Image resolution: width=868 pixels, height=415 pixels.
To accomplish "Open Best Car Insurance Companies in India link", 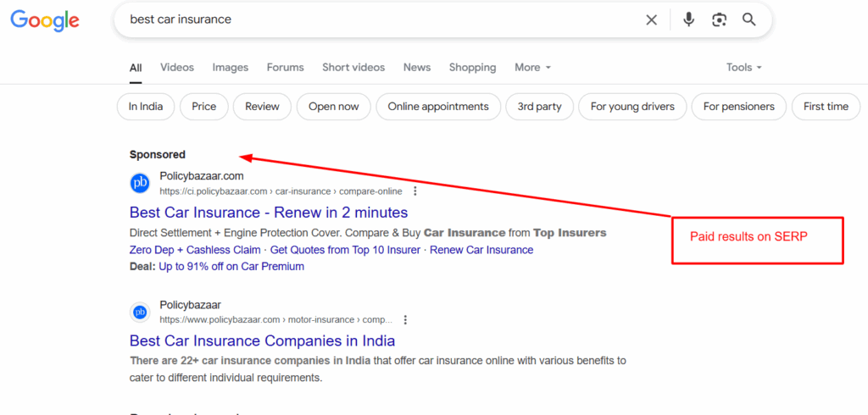I will (263, 340).
